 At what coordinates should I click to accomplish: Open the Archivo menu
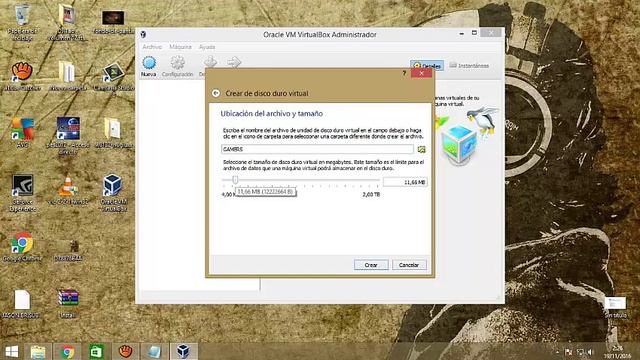(x=152, y=47)
